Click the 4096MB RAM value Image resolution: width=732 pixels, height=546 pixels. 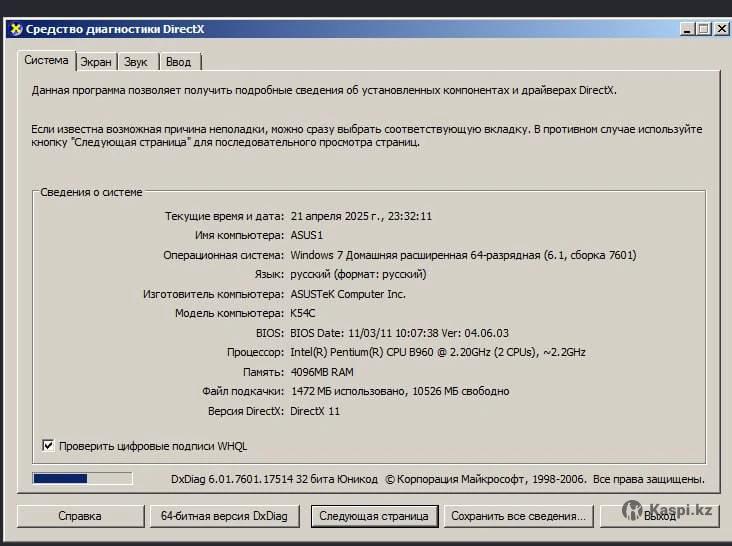click(322, 372)
